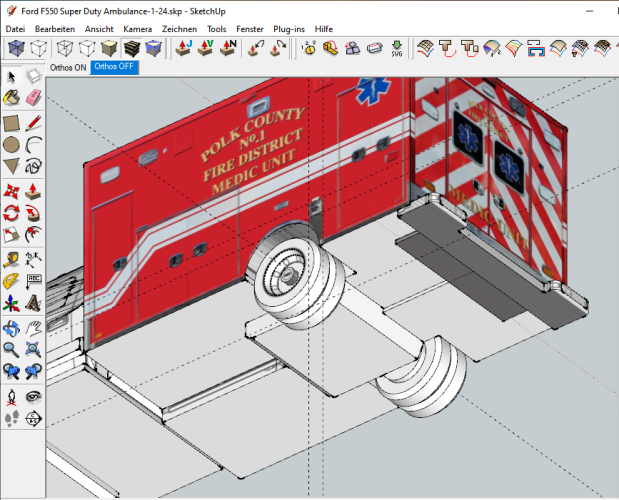This screenshot has width=619, height=500.
Task: Activate the Paint Bucket tool
Action: pos(11,97)
